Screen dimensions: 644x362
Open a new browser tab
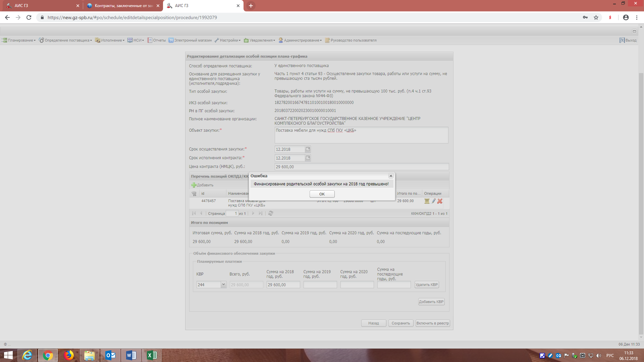251,6
